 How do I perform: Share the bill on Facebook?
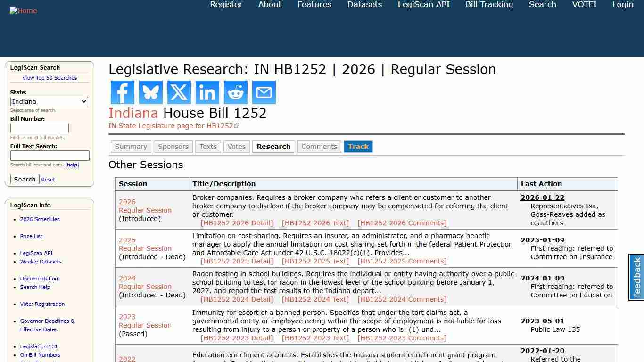click(122, 92)
